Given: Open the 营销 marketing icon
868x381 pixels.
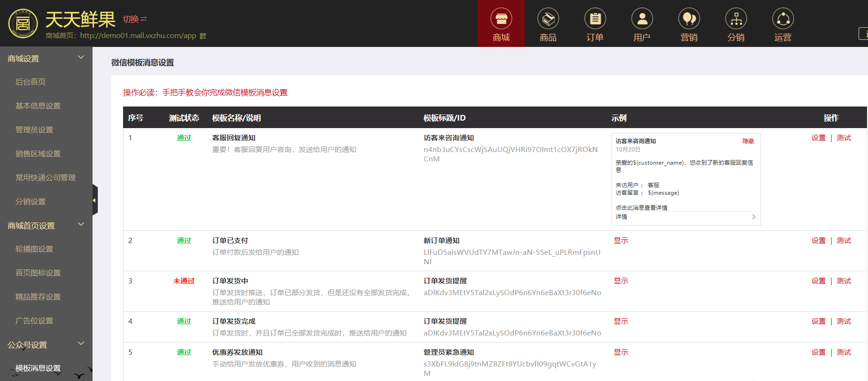Looking at the screenshot, I should pyautogui.click(x=689, y=19).
